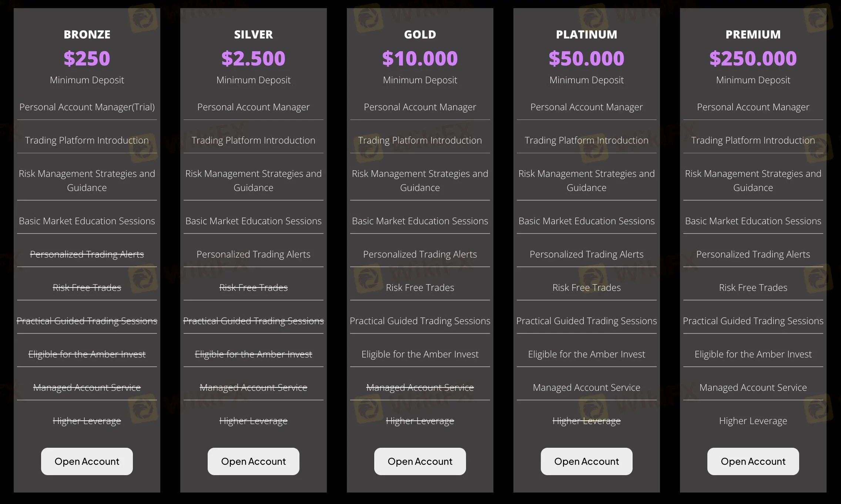Click Open Account under the Gold plan
The height and width of the screenshot is (504, 841).
(420, 461)
